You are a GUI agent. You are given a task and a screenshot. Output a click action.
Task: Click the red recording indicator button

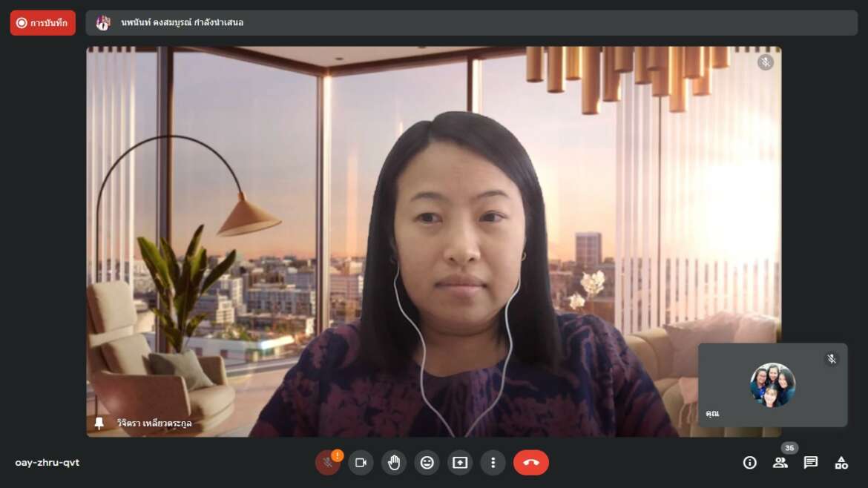pos(42,23)
